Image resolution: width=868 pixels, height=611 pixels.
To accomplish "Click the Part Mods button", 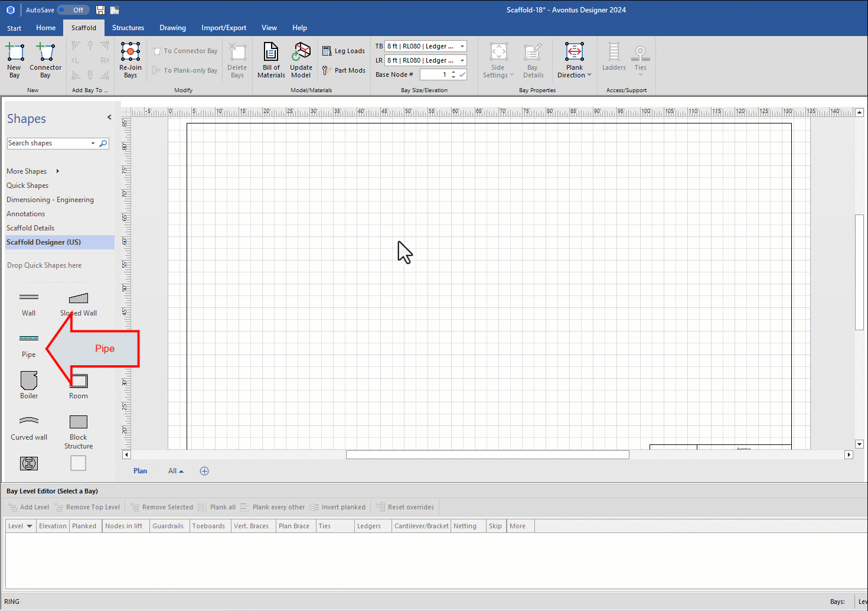I will [x=344, y=70].
